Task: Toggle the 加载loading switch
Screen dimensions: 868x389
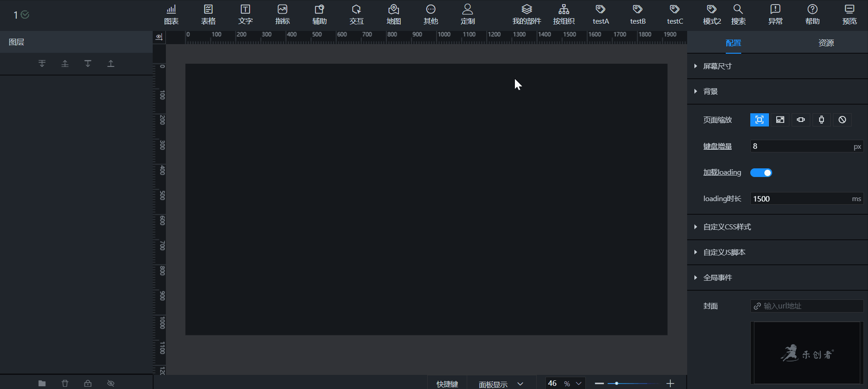Action: 761,173
